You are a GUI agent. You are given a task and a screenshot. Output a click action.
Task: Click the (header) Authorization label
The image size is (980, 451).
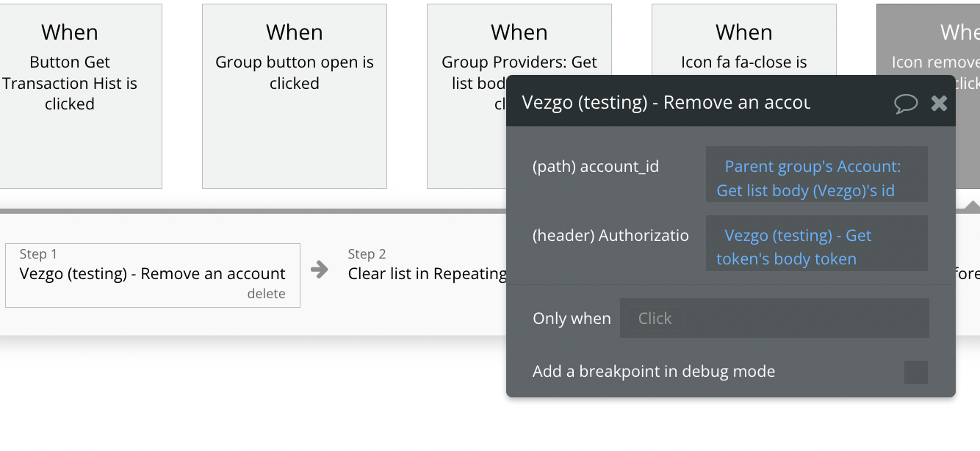pyautogui.click(x=610, y=236)
